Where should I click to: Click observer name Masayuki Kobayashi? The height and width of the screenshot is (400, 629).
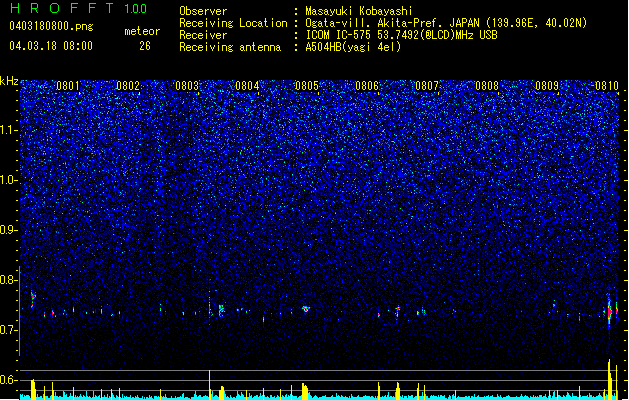click(x=359, y=11)
